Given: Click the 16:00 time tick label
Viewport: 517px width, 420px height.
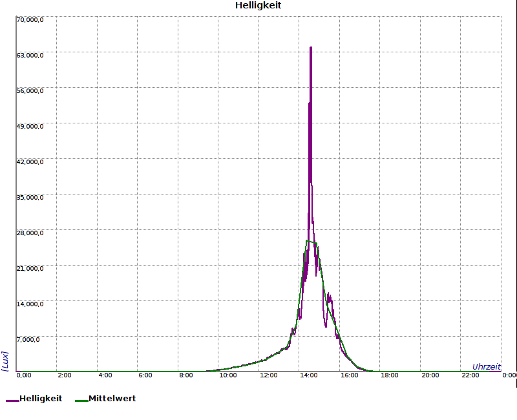Looking at the screenshot, I should coord(350,375).
